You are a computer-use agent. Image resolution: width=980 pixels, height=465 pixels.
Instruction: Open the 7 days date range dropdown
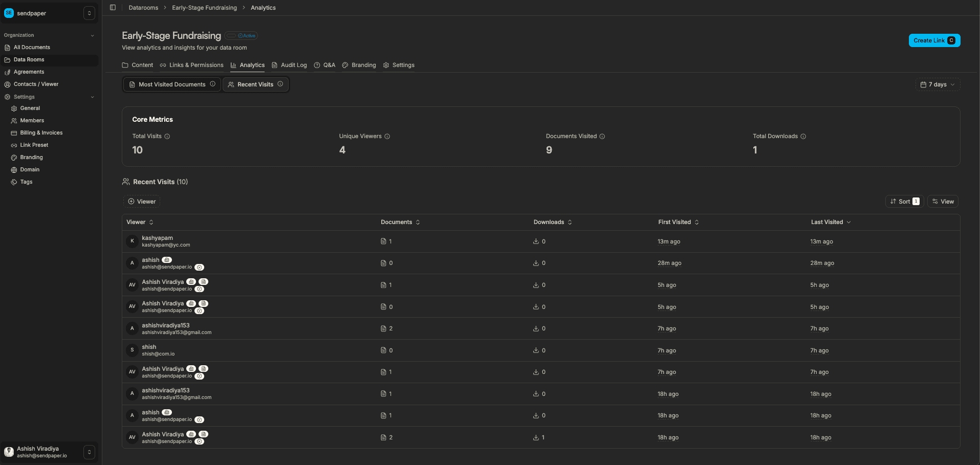[937, 84]
